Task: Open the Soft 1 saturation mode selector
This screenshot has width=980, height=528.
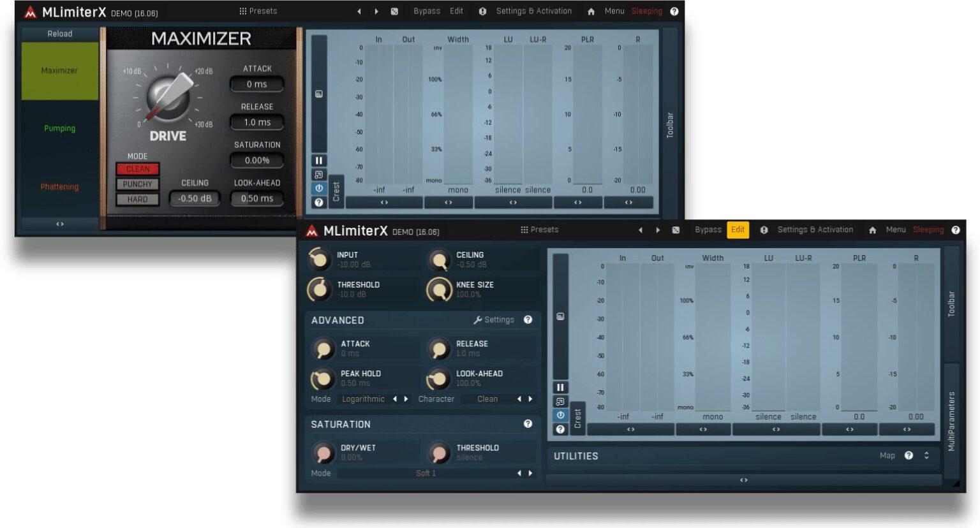Action: [x=426, y=473]
